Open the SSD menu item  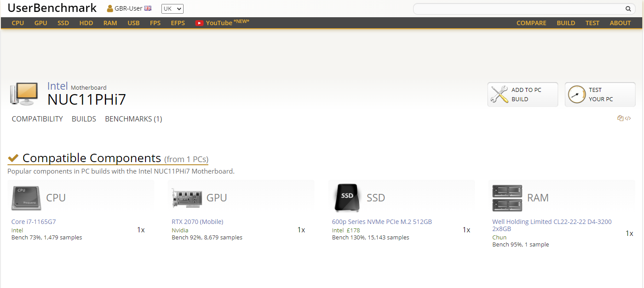(x=63, y=23)
